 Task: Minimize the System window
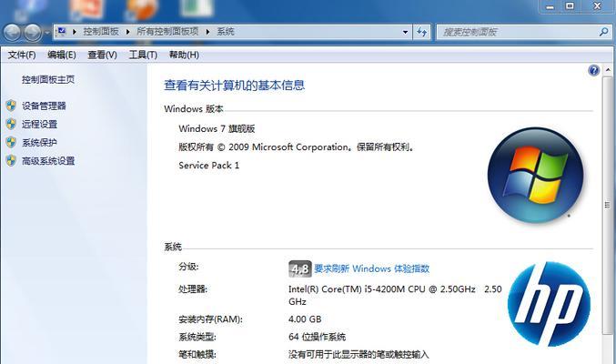point(550,6)
